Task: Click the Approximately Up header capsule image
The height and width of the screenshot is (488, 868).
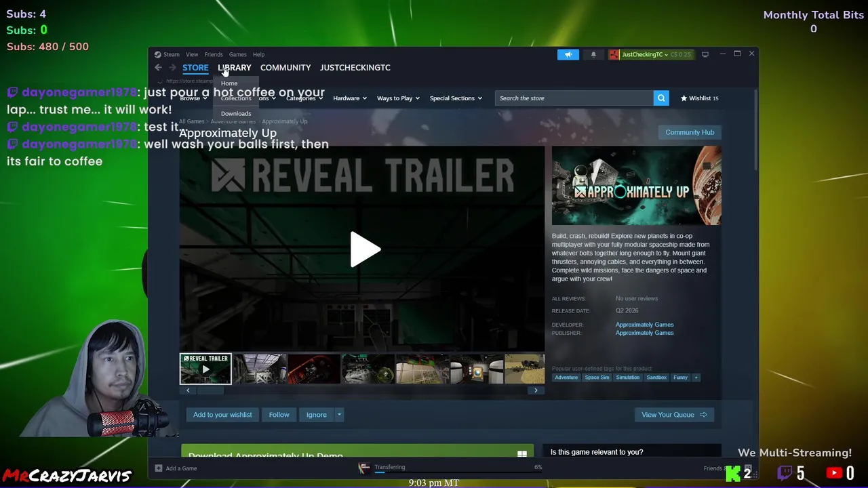Action: (x=636, y=186)
